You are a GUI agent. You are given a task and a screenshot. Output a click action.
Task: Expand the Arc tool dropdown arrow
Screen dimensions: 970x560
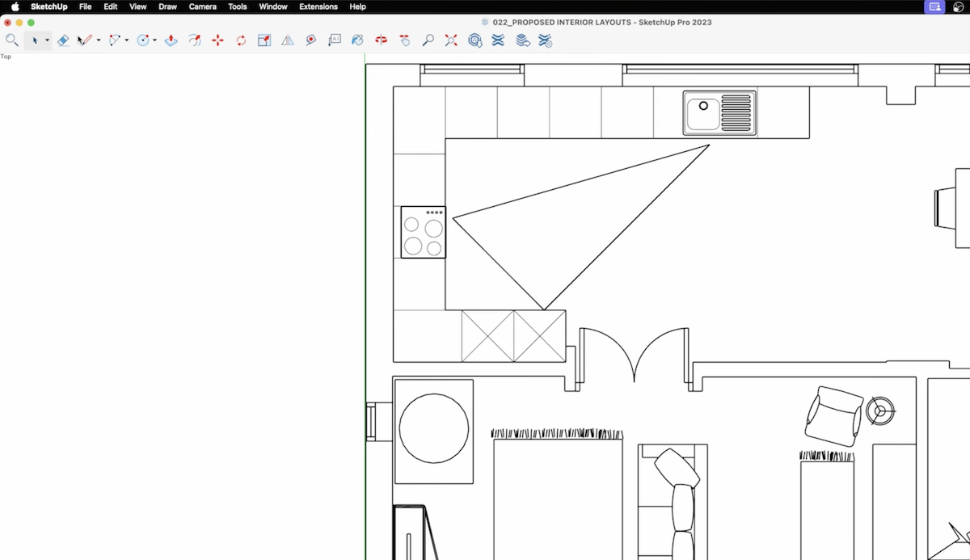[x=127, y=40]
